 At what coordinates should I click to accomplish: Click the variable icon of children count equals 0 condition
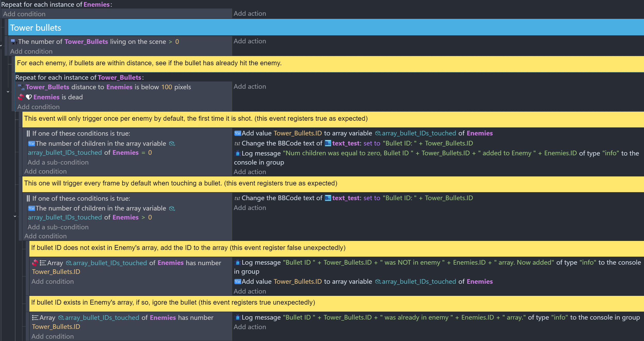[31, 144]
